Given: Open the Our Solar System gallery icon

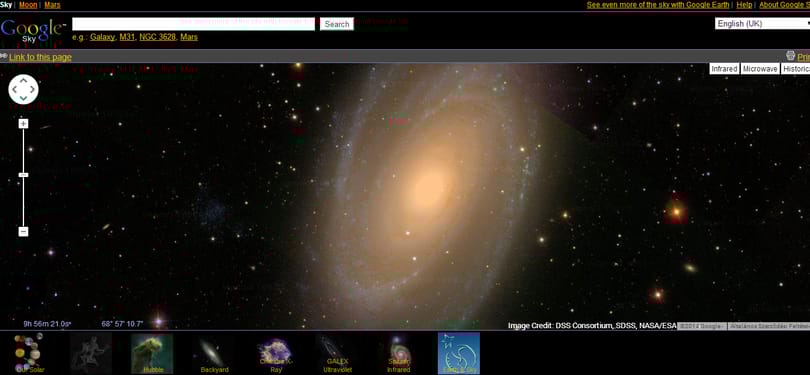Looking at the screenshot, I should click(x=29, y=353).
